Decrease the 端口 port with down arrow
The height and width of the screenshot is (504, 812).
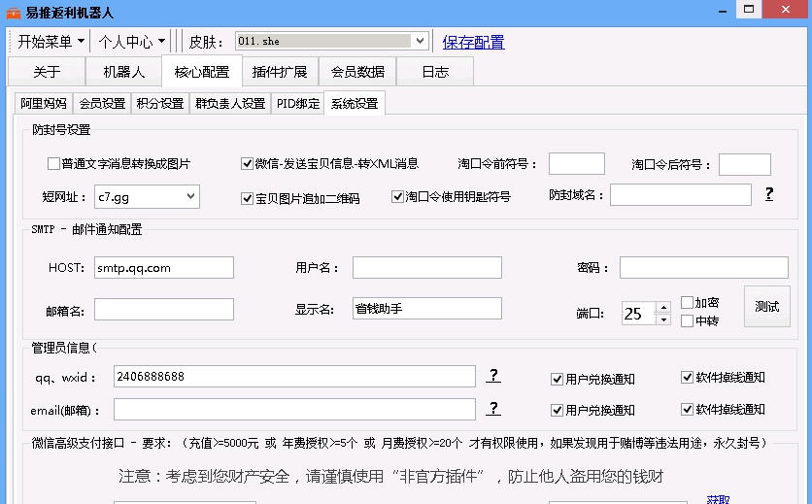(663, 319)
